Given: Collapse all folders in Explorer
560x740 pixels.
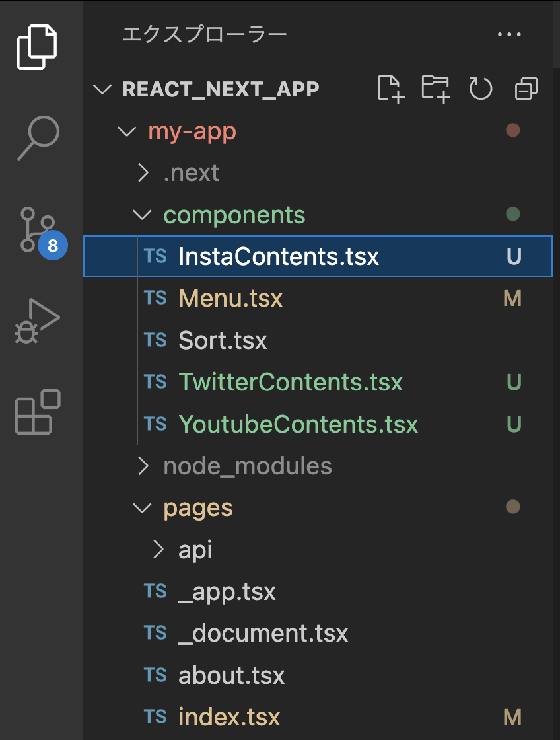Looking at the screenshot, I should point(526,89).
